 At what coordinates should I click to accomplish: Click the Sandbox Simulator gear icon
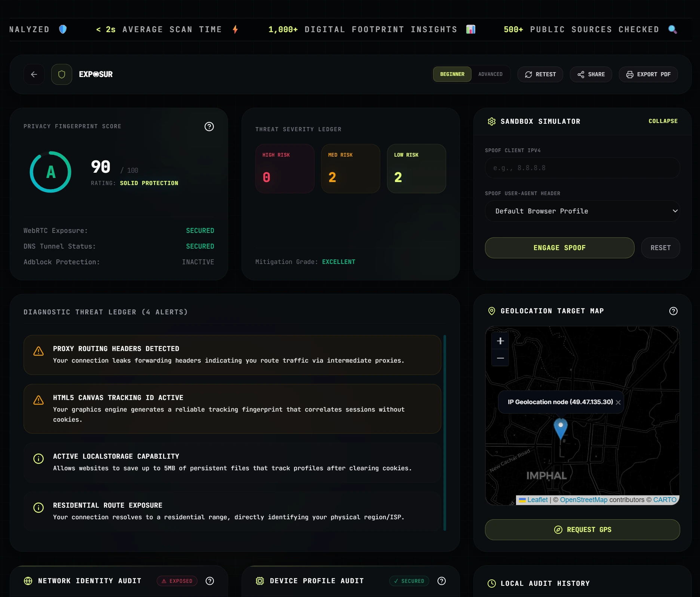point(492,121)
